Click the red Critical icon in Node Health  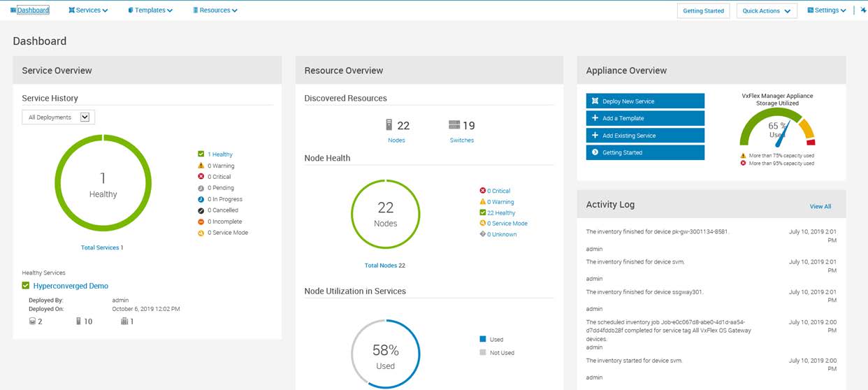click(482, 191)
